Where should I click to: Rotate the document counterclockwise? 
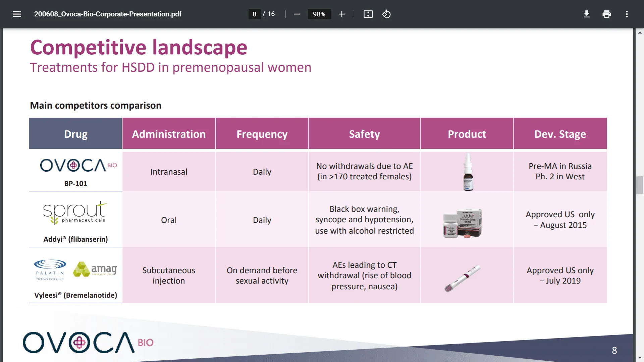(x=386, y=14)
